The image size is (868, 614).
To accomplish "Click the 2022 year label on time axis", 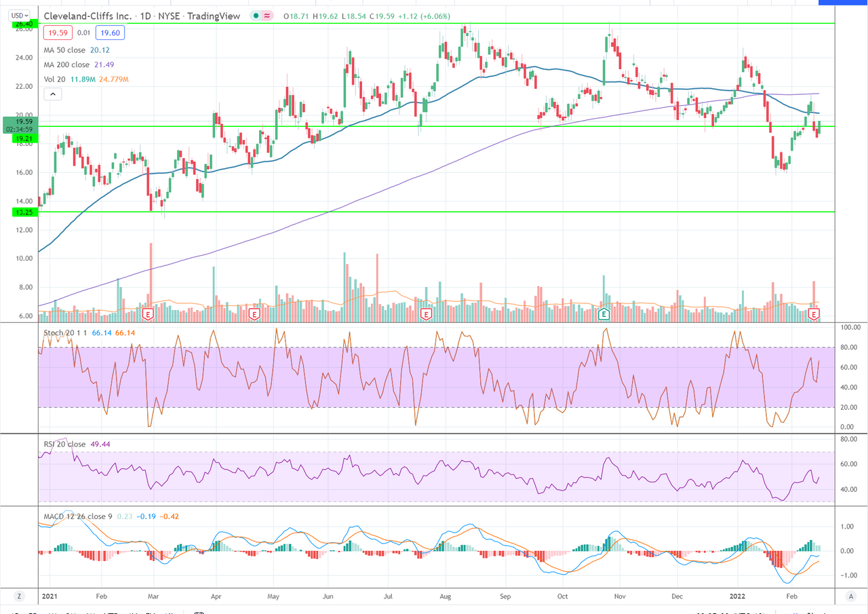I will coord(738,595).
